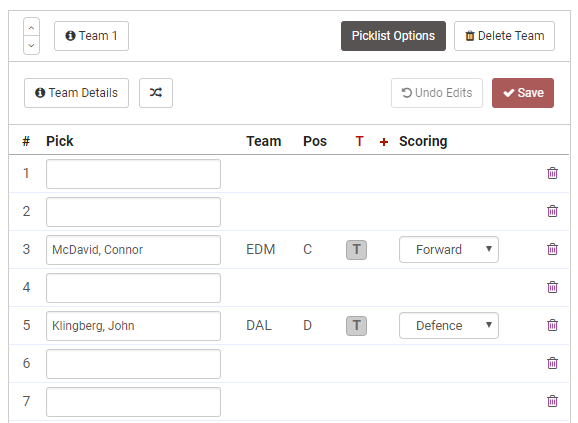Save the picklist
The image size is (578, 423).
coord(523,93)
